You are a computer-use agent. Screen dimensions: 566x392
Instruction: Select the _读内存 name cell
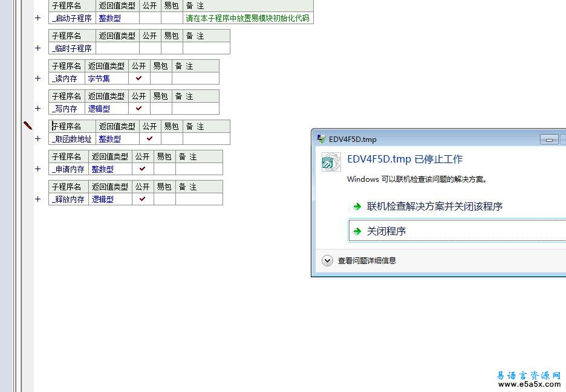click(67, 79)
